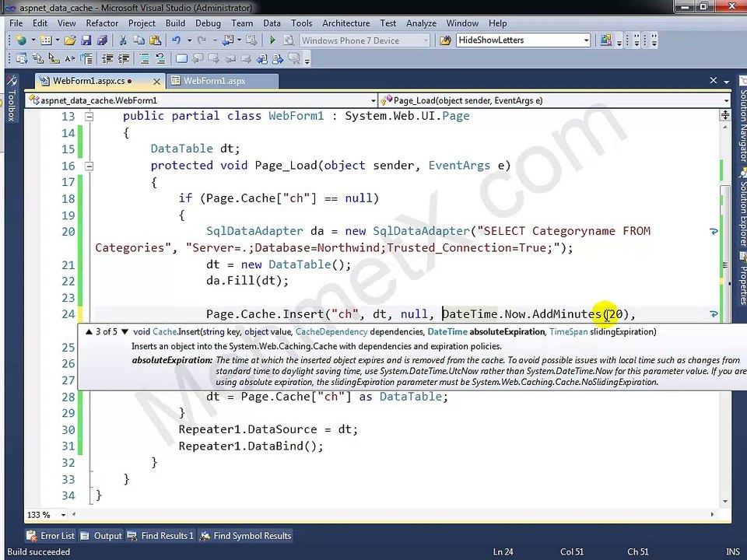
Task: Click the Display Object Member List icon
Action: (x=22, y=58)
